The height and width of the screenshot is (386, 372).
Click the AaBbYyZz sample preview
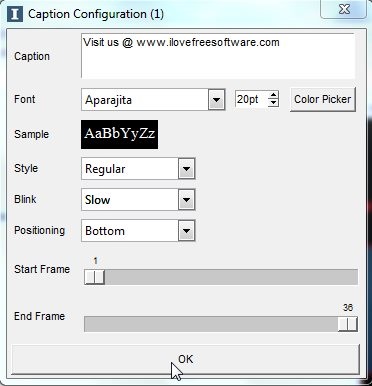119,134
